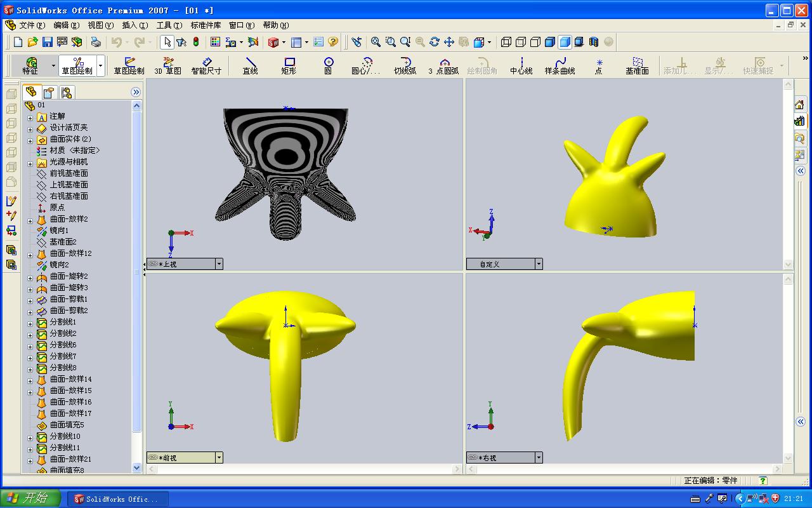812x508 pixels.
Task: Open the *右视 viewport orientation dropdown
Action: point(539,458)
